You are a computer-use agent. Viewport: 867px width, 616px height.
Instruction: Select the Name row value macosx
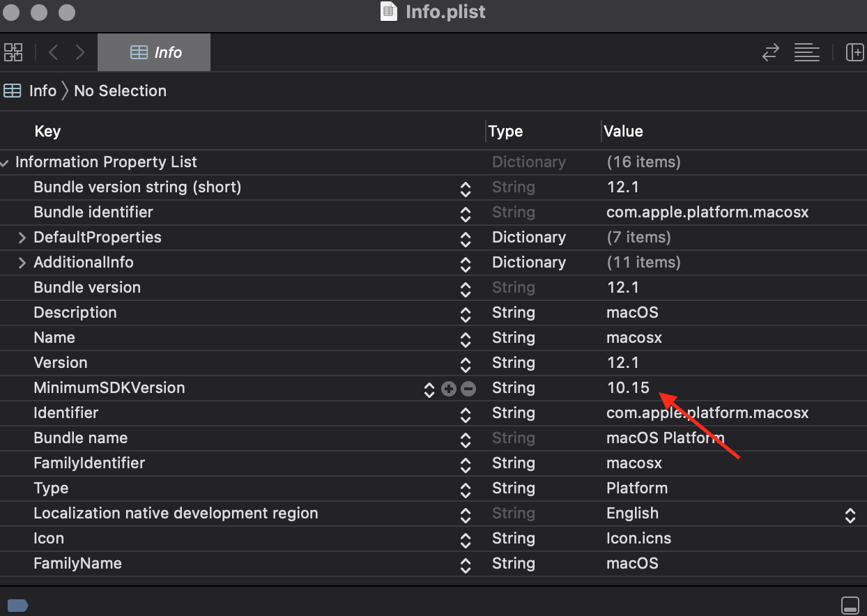point(634,338)
